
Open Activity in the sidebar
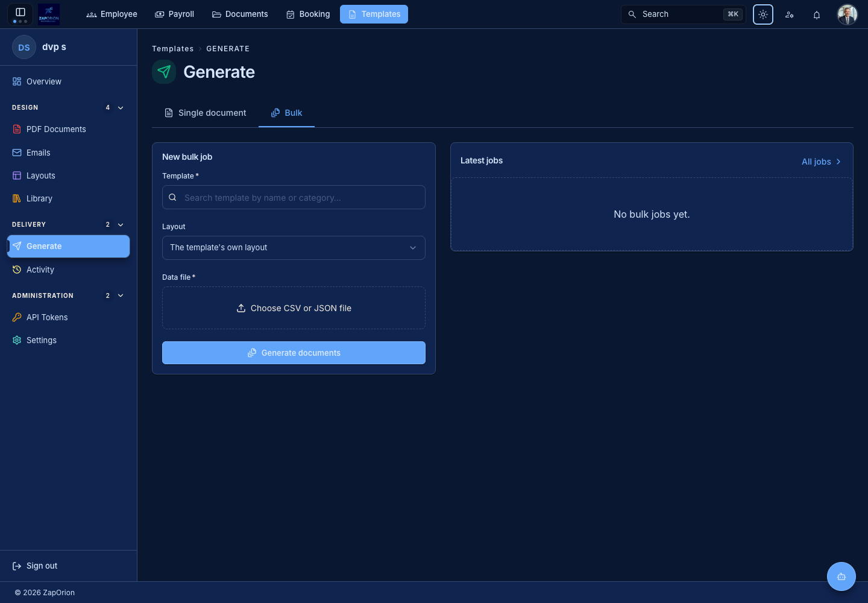tap(68, 270)
